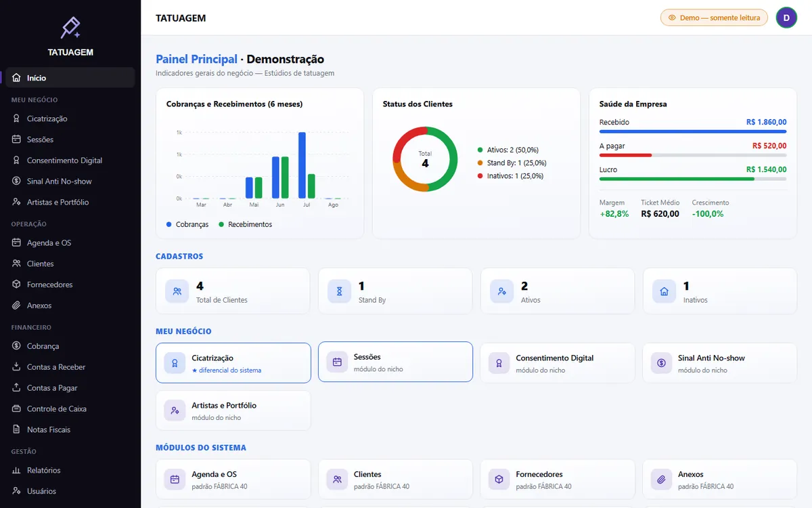Click the -100,0% Crescimento value

708,213
